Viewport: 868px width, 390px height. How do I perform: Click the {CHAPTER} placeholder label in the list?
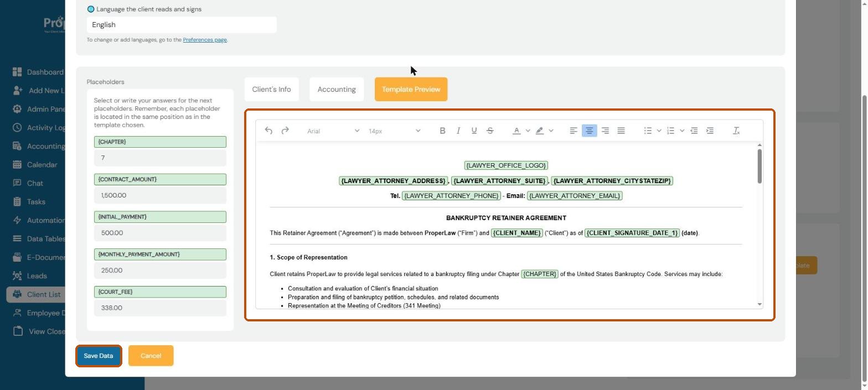point(160,142)
